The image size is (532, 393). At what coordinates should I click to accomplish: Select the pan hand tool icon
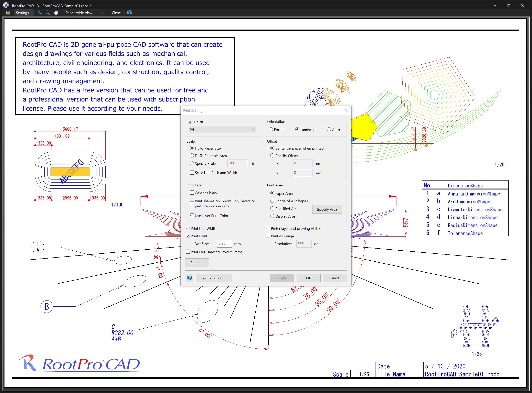point(56,13)
